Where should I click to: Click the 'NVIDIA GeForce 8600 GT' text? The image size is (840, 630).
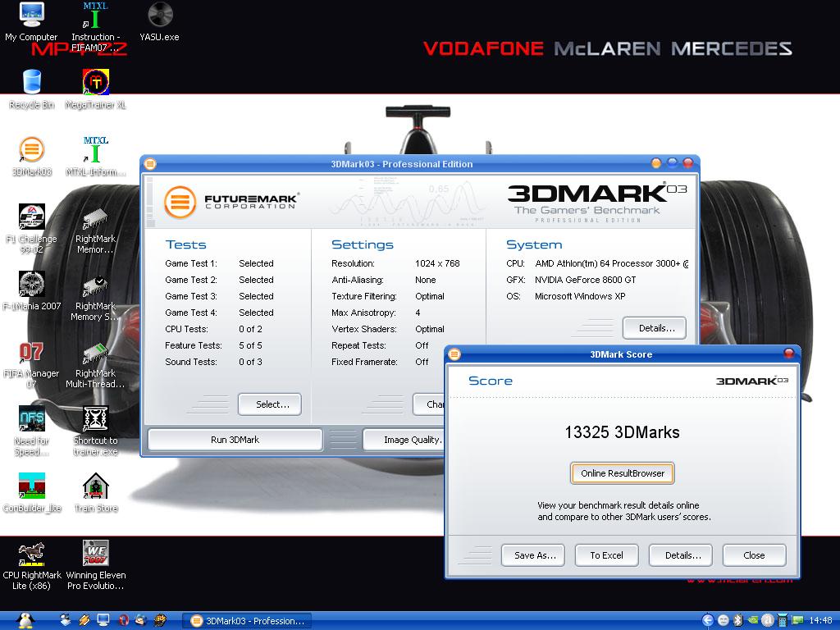click(585, 280)
